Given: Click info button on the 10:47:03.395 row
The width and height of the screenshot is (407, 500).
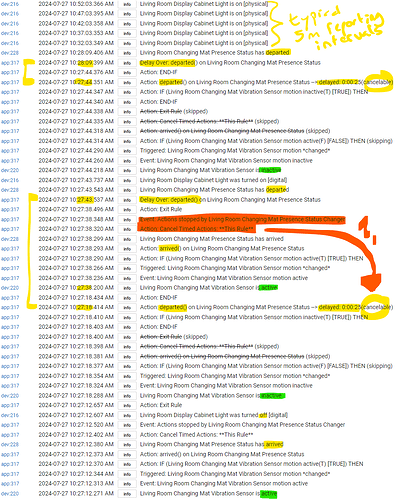Looking at the screenshot, I should (127, 14).
